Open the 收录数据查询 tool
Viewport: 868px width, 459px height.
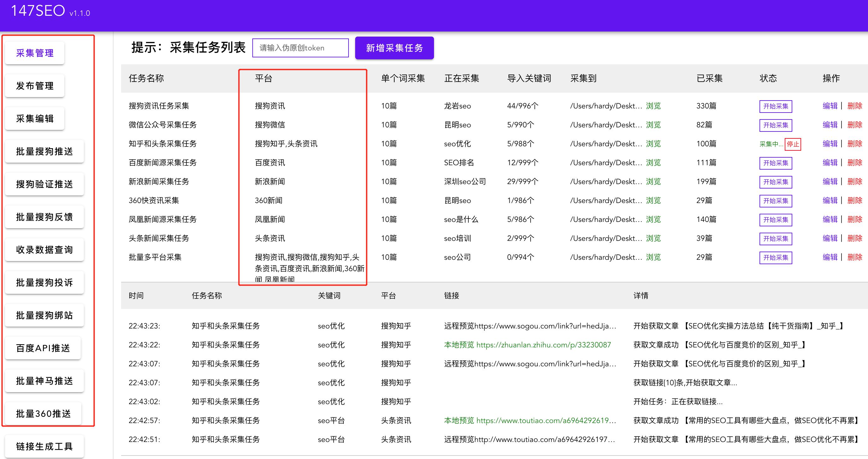(44, 249)
